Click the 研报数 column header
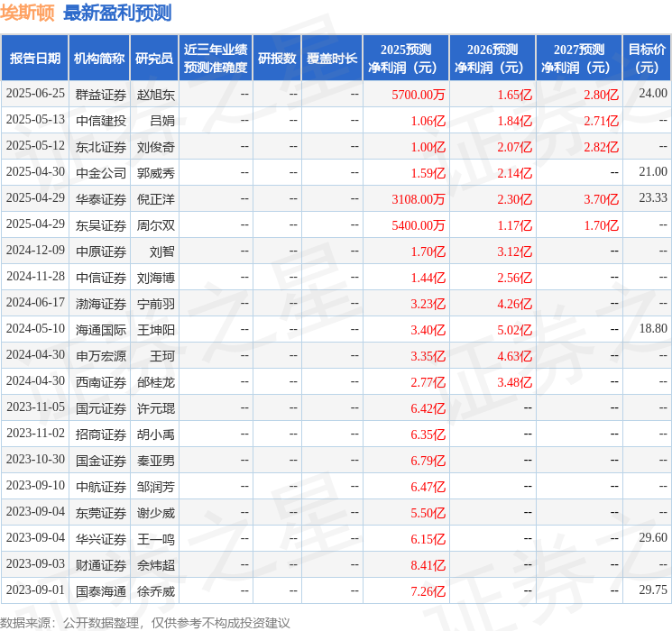This screenshot has height=631, width=672. coord(277,59)
